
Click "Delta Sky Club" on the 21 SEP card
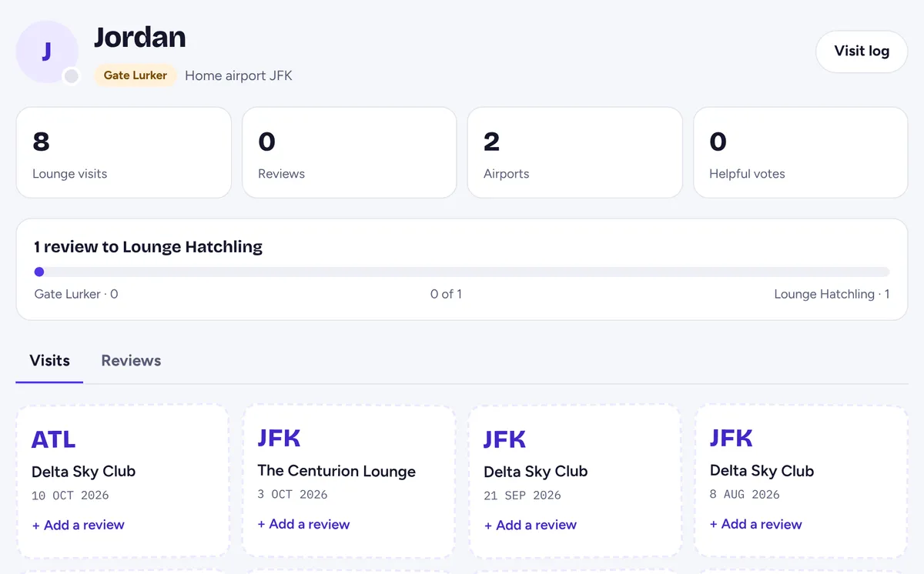click(x=536, y=472)
